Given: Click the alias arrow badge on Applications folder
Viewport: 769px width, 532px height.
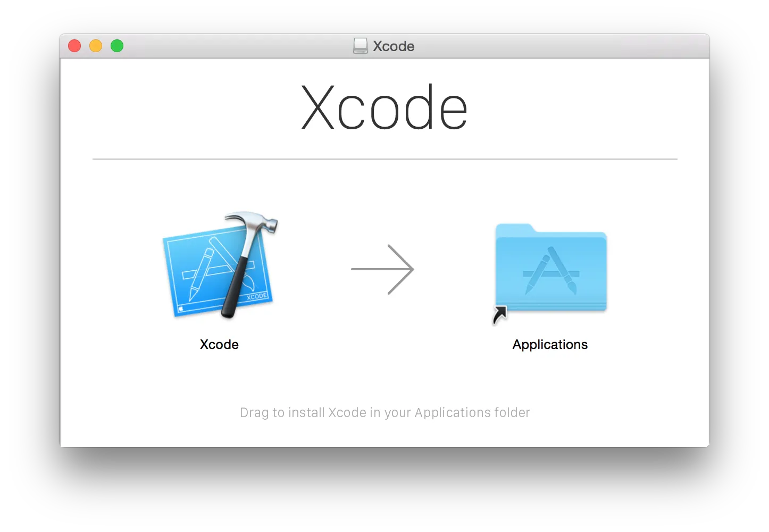Looking at the screenshot, I should click(x=499, y=315).
